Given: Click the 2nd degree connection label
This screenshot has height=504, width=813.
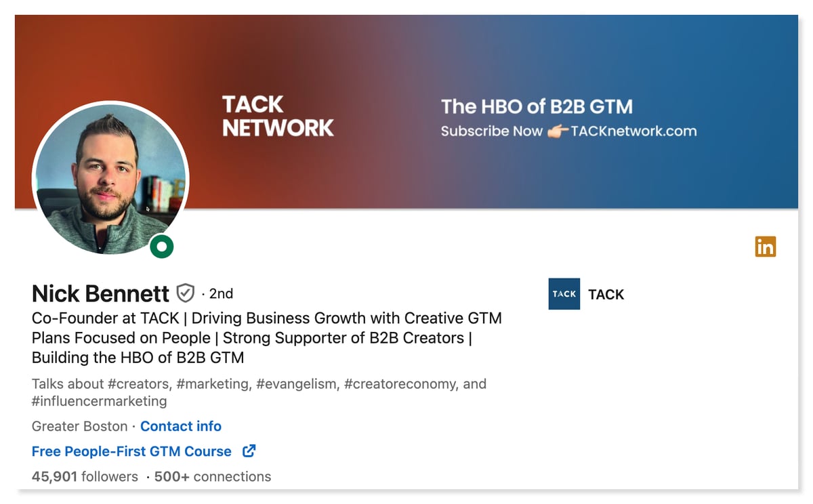Looking at the screenshot, I should [x=221, y=293].
